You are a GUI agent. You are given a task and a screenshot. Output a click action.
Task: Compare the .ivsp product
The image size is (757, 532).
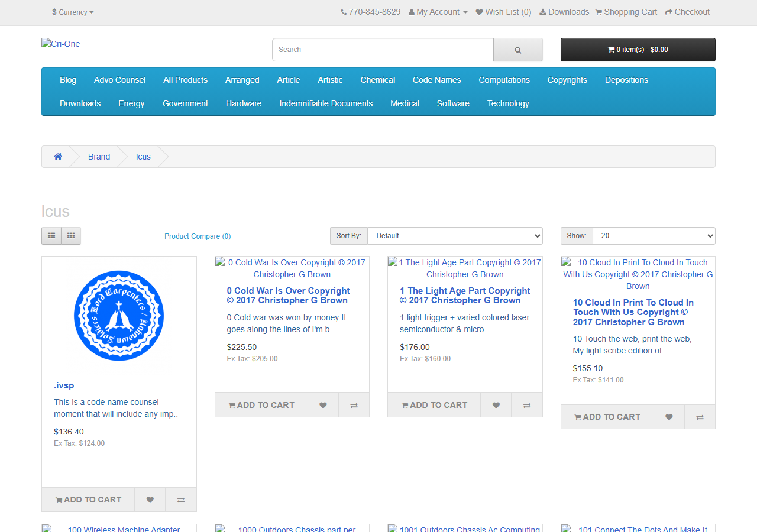[181, 499]
